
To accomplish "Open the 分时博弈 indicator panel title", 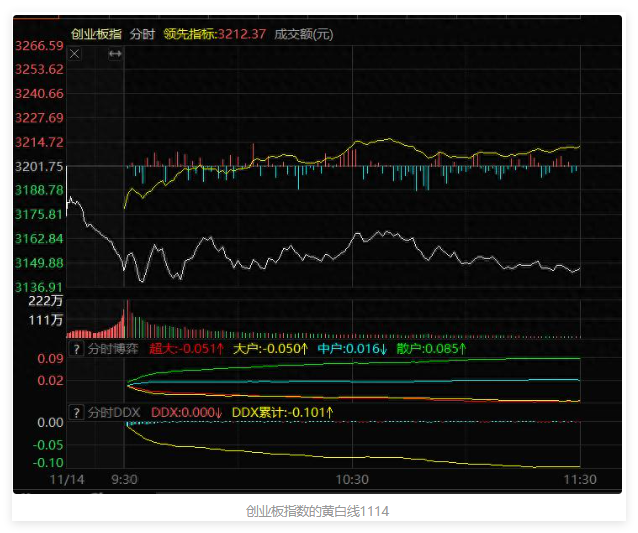I will [113, 349].
